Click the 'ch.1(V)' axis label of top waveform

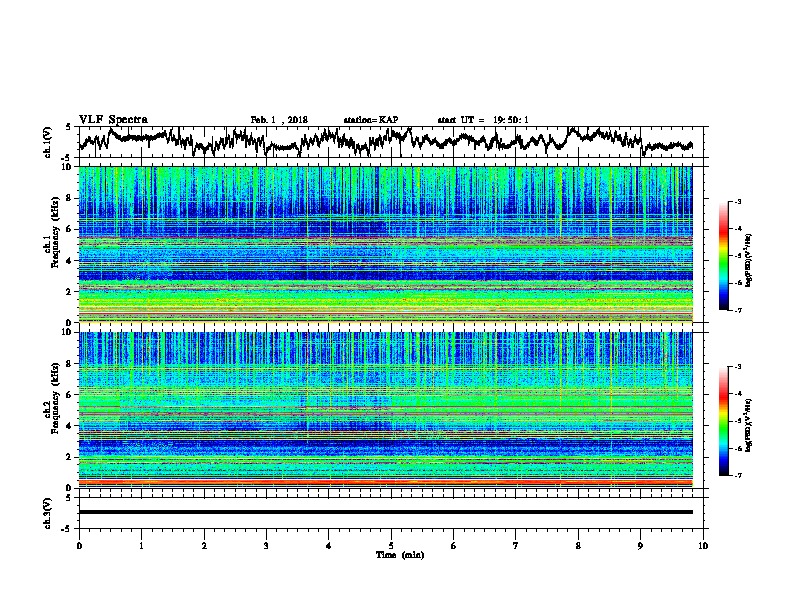(x=48, y=142)
